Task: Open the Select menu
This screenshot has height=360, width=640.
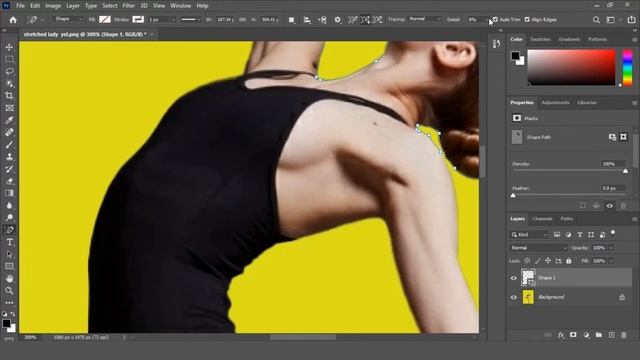Action: [x=110, y=6]
